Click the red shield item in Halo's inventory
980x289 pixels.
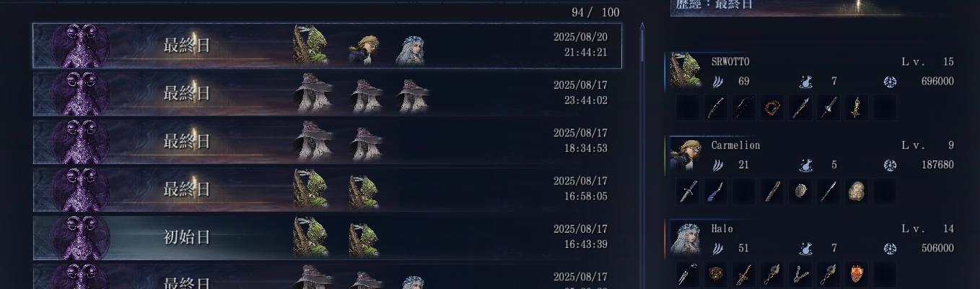pos(857,275)
